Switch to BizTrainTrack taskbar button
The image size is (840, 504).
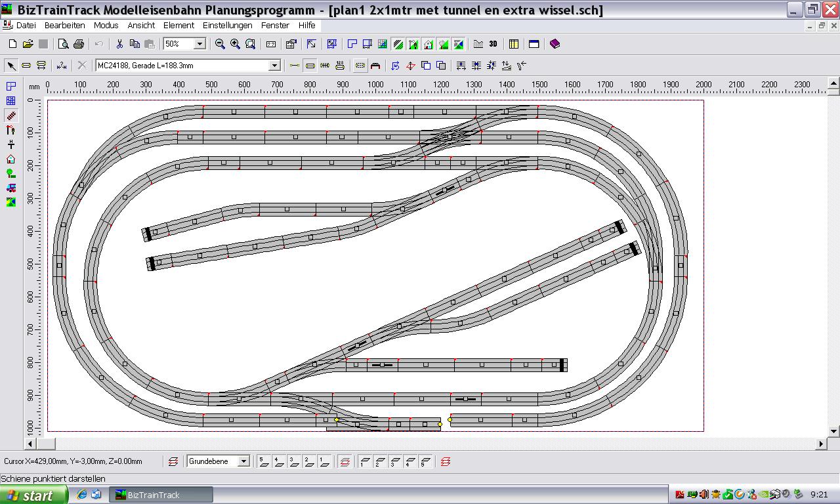click(x=161, y=495)
